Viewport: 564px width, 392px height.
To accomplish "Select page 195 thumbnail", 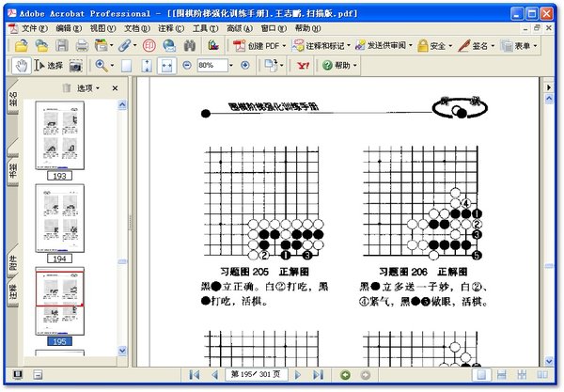I will click(60, 301).
